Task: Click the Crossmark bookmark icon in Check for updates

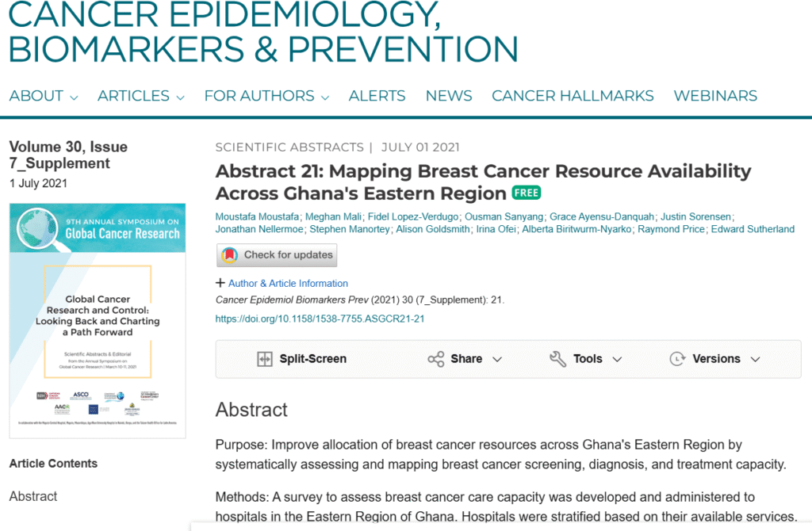Action: coord(229,255)
